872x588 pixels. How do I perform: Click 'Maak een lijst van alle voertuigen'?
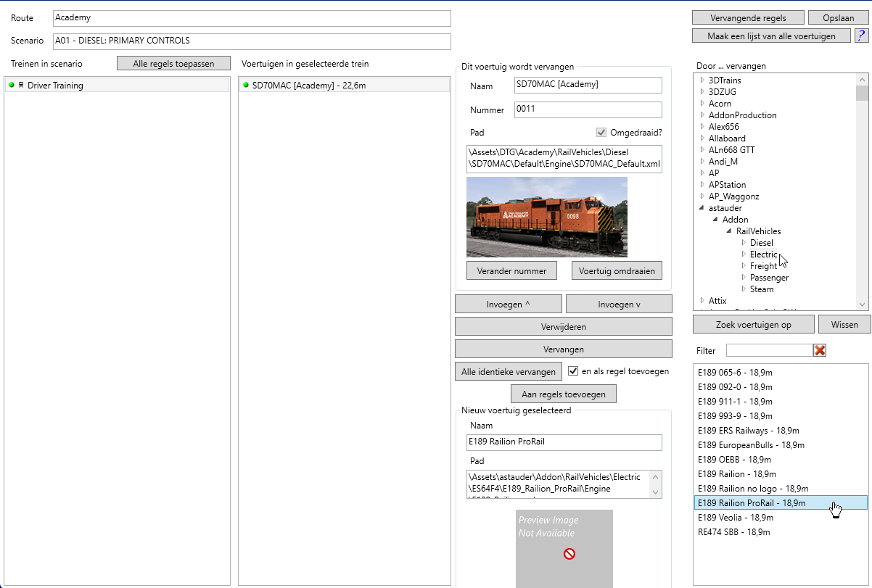coord(772,36)
